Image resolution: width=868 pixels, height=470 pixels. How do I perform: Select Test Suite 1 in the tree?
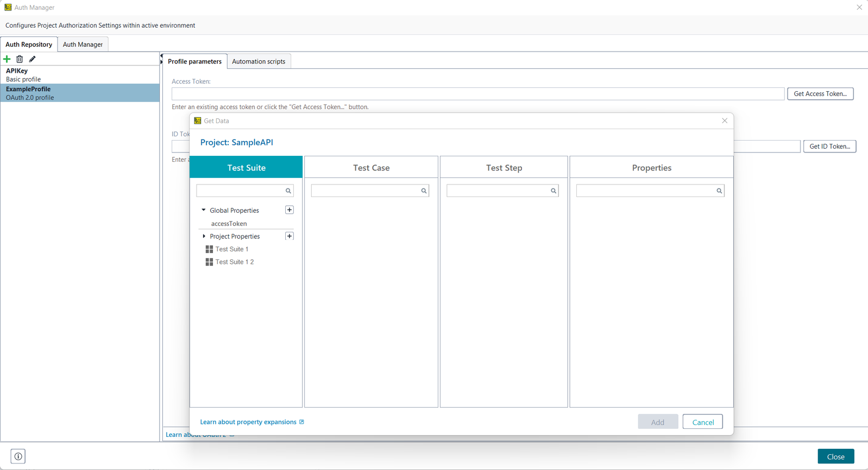(x=231, y=249)
